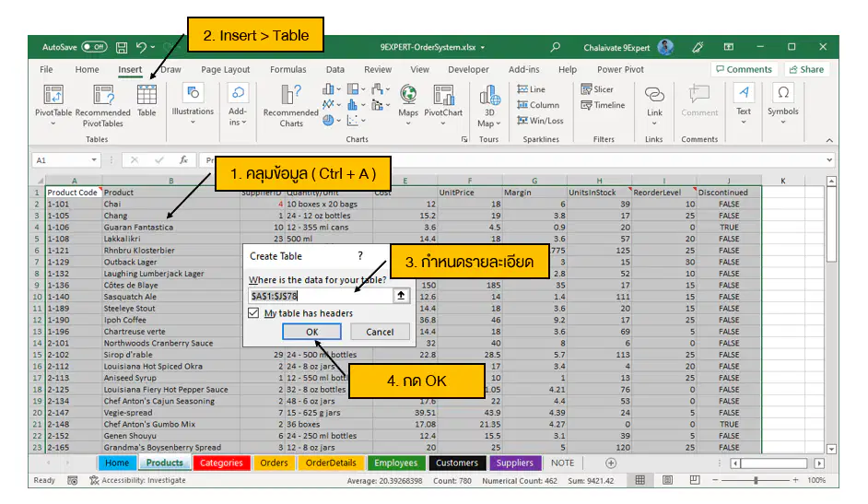
Task: Click the Search magnifier in title bar
Action: point(556,48)
